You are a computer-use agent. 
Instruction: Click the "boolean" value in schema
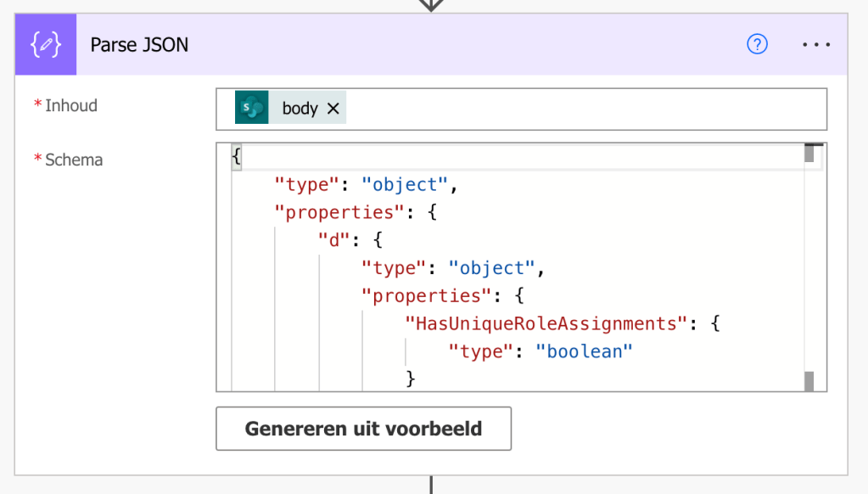coord(584,351)
